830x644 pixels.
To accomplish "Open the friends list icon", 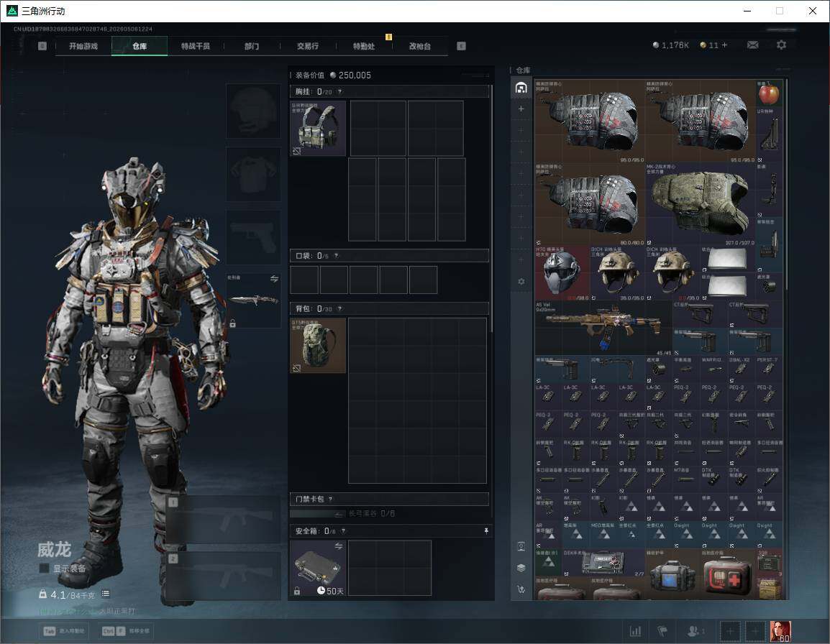I will [x=695, y=631].
